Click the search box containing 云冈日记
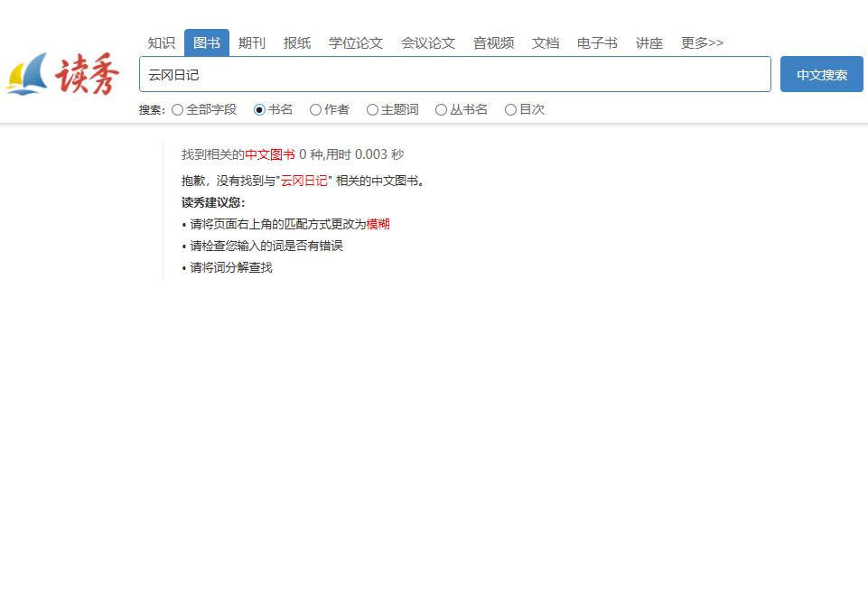The height and width of the screenshot is (614, 868). tap(455, 74)
